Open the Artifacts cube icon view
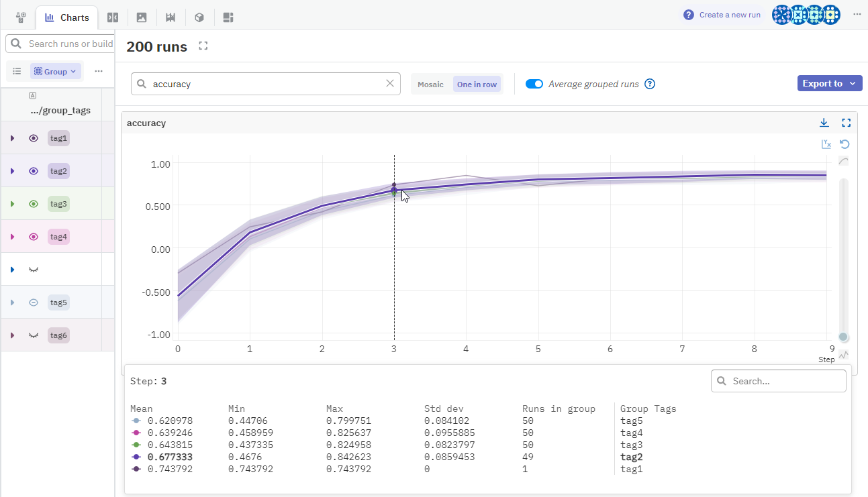Screen dimensions: 868x497 199,17
